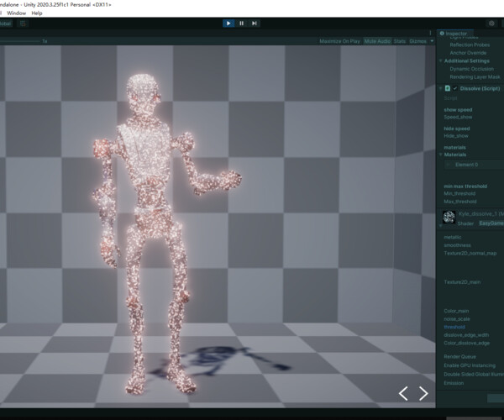Go to next image with right arrow
This screenshot has width=504, height=420.
(423, 393)
